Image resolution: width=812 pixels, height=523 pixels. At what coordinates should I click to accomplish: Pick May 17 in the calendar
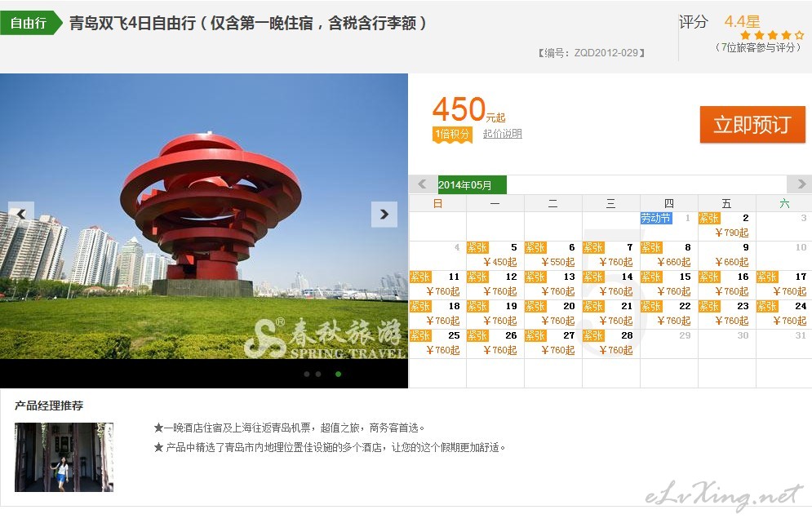784,284
